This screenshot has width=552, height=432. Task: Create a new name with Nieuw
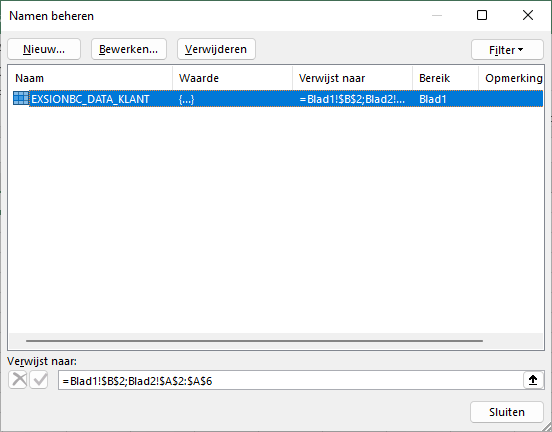pyautogui.click(x=44, y=49)
